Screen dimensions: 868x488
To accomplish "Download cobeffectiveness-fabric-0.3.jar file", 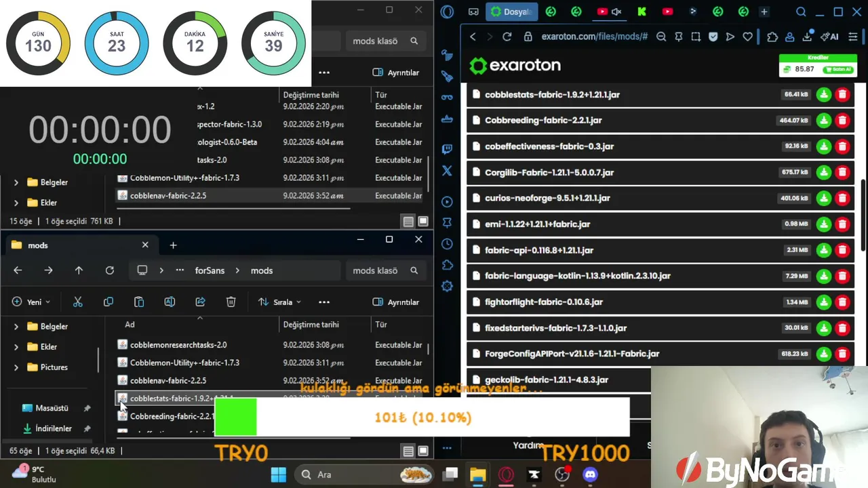I will click(824, 146).
